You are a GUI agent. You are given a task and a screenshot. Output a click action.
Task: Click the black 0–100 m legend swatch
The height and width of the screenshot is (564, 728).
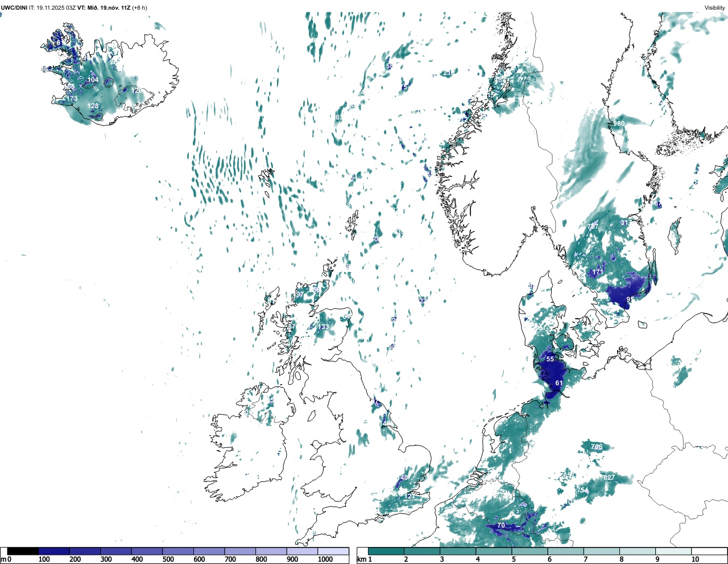(x=23, y=551)
